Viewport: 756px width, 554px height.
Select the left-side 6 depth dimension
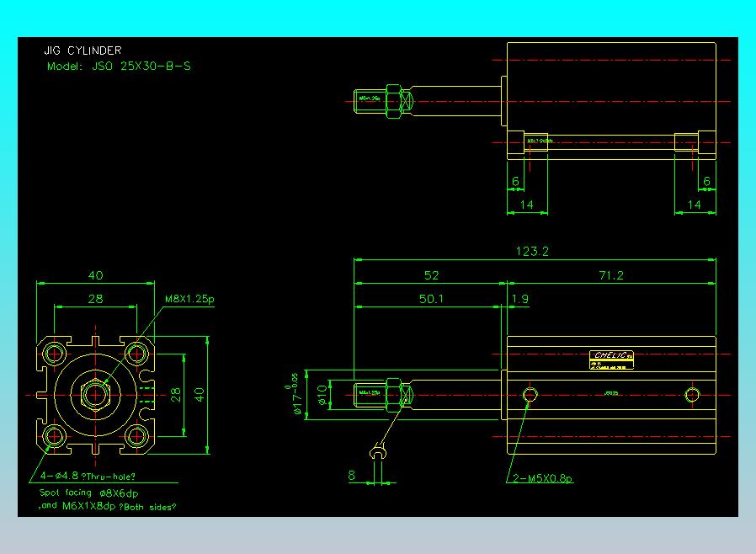click(515, 181)
